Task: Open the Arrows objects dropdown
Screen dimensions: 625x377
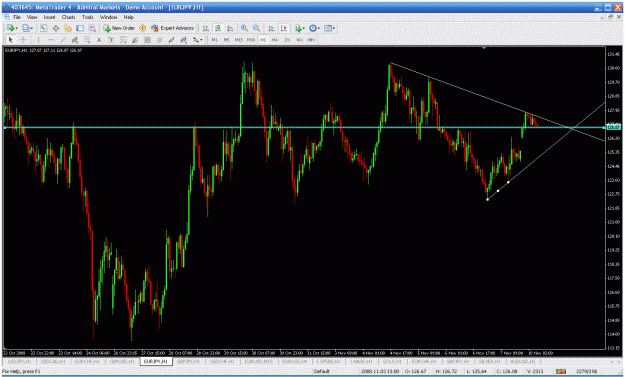Action: coord(198,40)
